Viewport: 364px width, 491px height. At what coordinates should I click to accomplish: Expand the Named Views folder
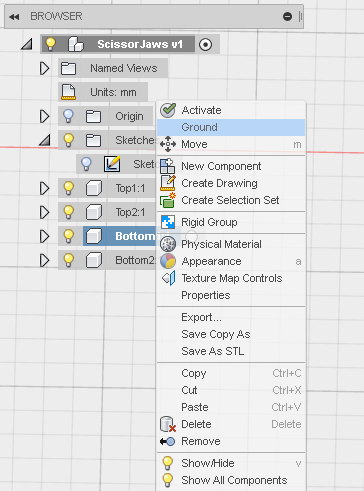point(44,68)
